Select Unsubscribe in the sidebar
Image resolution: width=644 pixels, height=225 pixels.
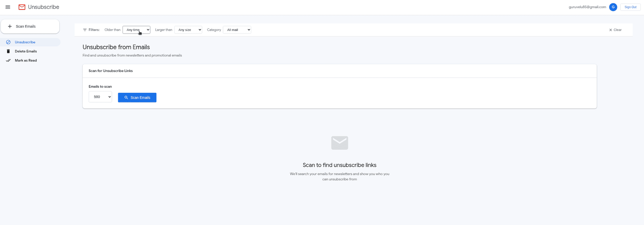point(30,42)
